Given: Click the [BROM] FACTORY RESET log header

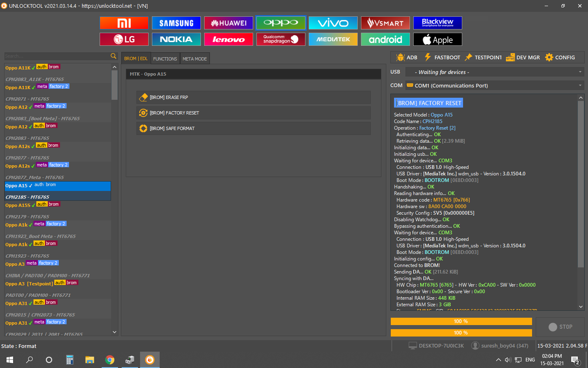Looking at the screenshot, I should pos(429,103).
